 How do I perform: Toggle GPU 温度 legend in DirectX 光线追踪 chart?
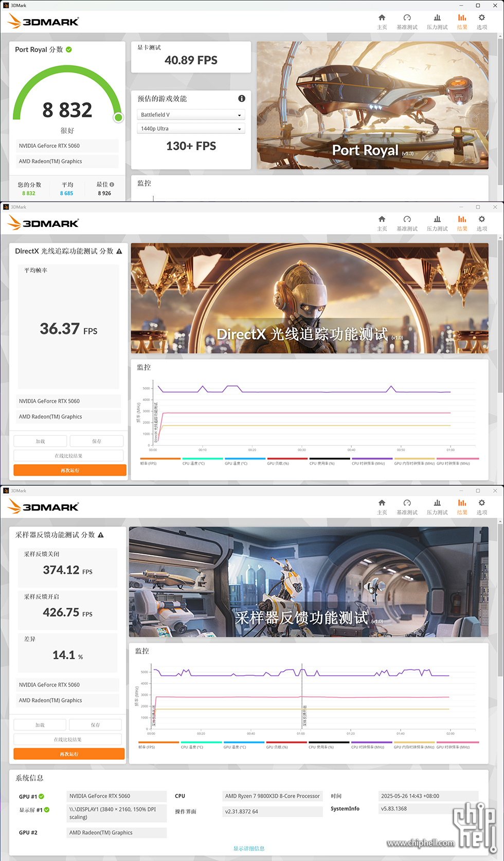245,461
